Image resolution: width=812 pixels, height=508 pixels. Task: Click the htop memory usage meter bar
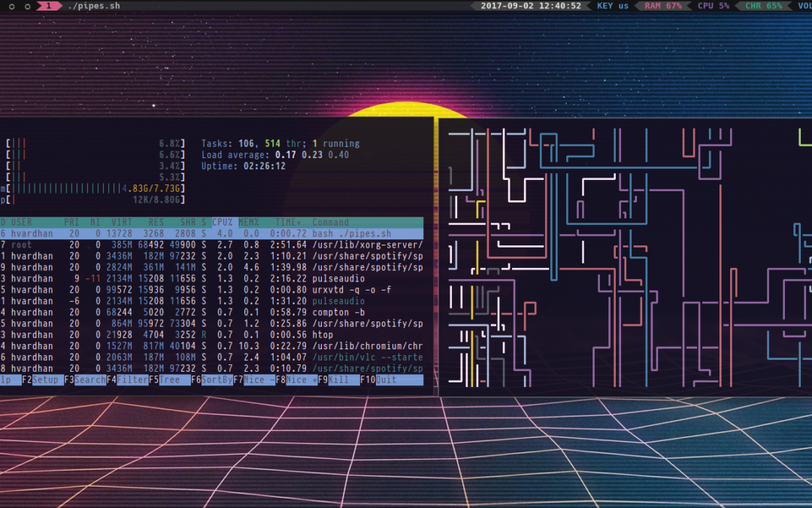coord(94,188)
